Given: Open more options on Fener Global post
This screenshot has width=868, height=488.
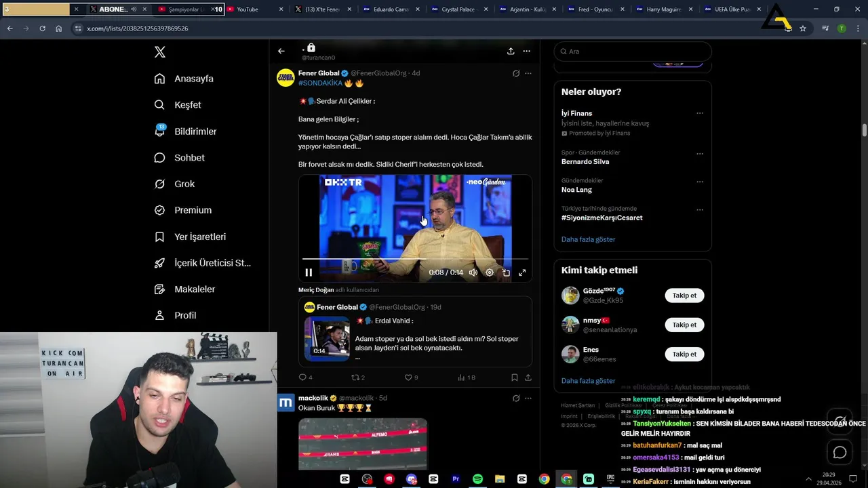Looking at the screenshot, I should point(528,73).
